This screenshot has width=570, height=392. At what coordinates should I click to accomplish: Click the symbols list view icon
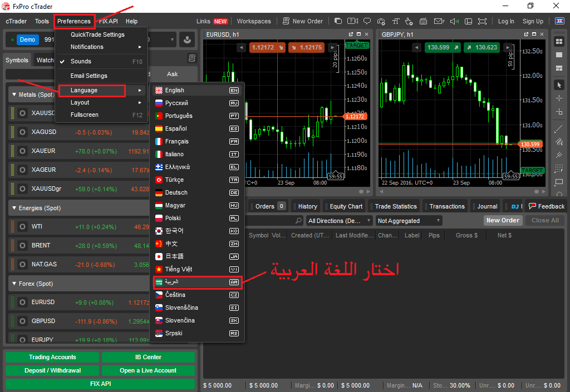pyautogui.click(x=192, y=58)
